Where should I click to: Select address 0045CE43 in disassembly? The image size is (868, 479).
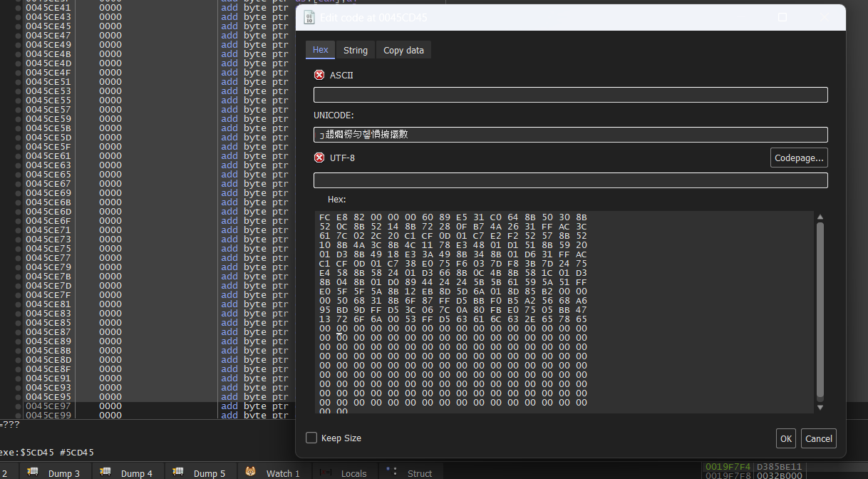48,16
